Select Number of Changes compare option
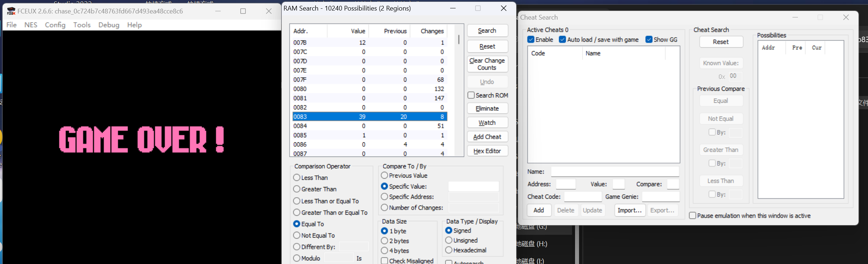This screenshot has height=264, width=868. point(412,208)
